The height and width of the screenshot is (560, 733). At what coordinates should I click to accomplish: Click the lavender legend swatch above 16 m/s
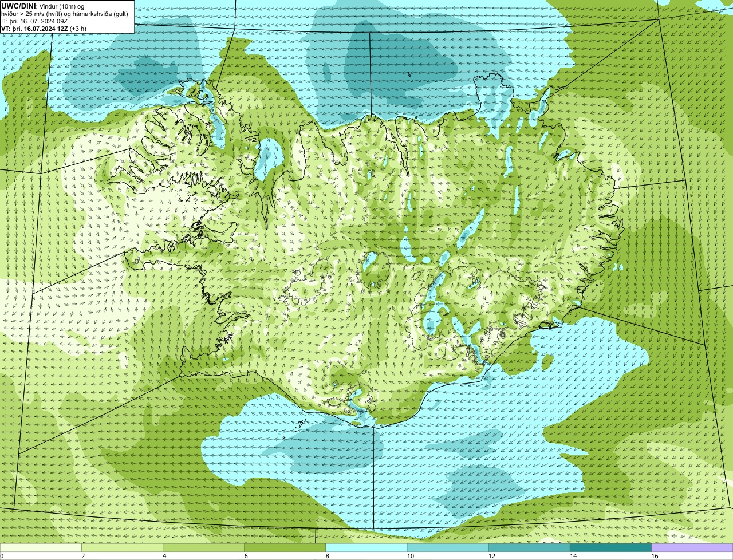pos(692,547)
